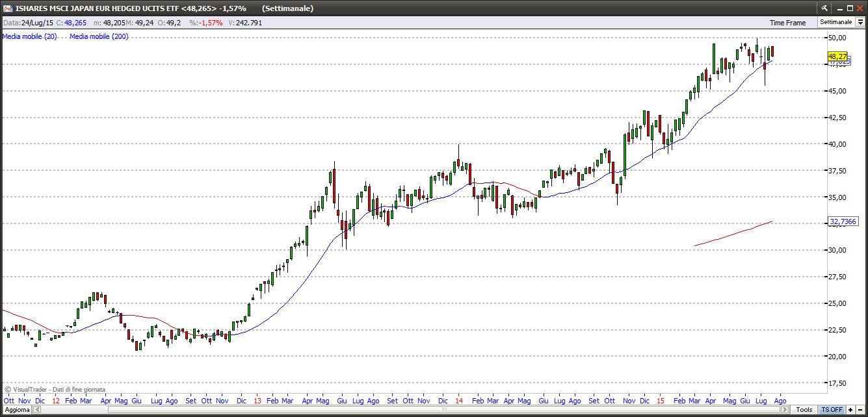Viewport: 868px width, 417px height.
Task: Click the red year label 14 on axis
Action: click(459, 401)
